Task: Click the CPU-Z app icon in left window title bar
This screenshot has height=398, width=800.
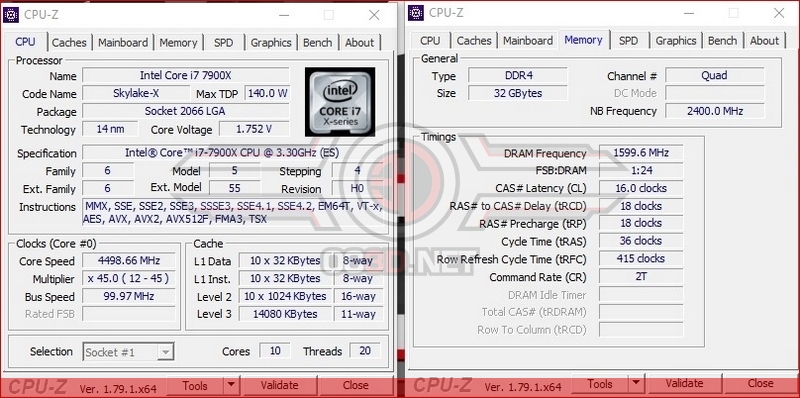Action: 11,15
